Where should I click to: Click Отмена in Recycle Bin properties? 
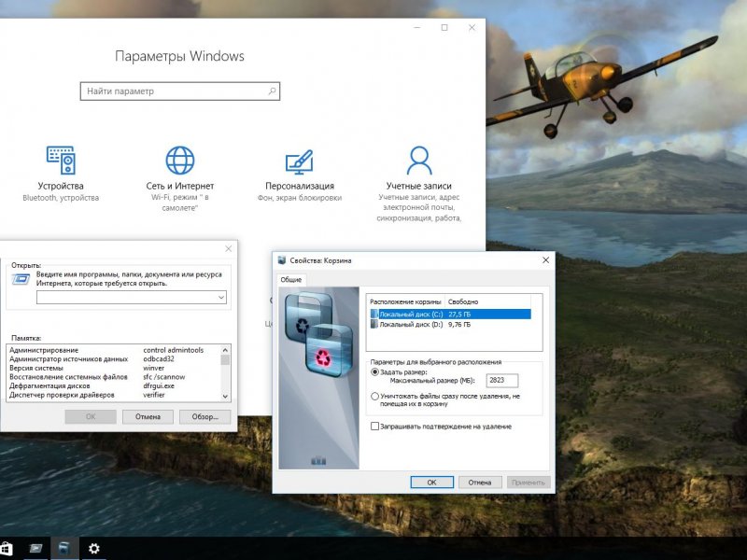pos(480,483)
